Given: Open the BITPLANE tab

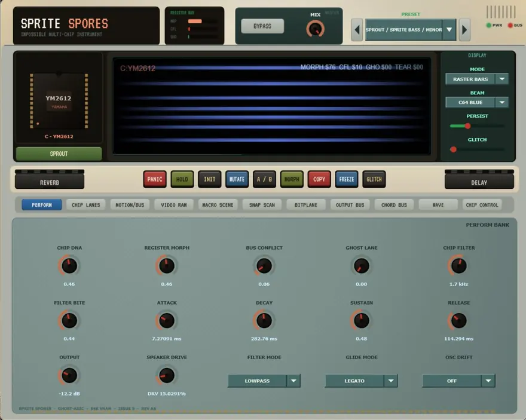Looking at the screenshot, I should point(306,205).
